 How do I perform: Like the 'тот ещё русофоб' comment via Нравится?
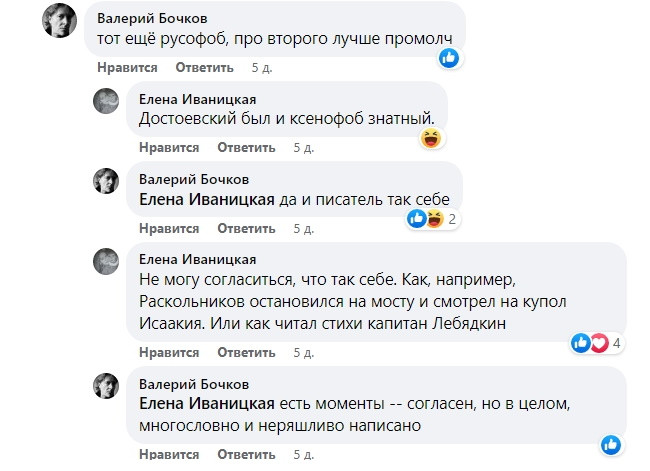coord(127,68)
